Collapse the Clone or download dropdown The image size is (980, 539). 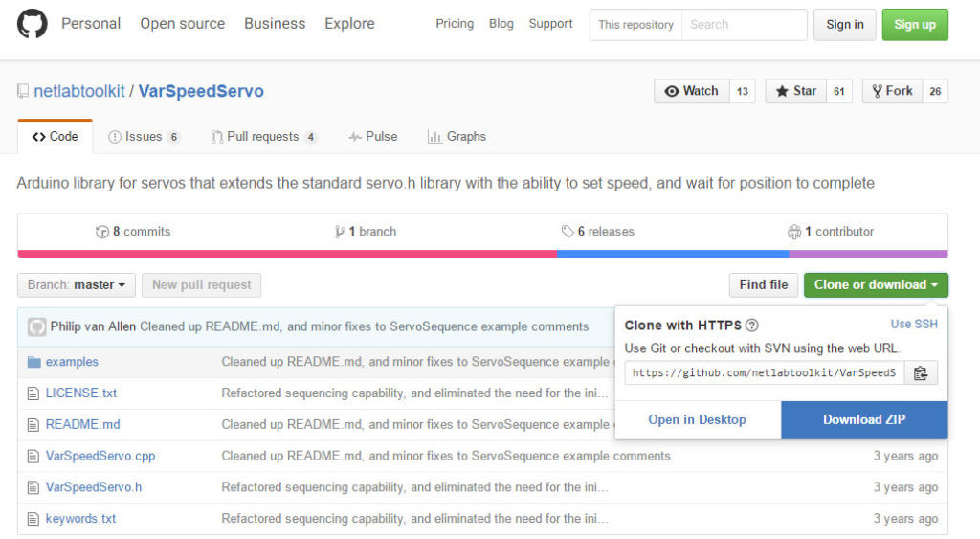click(x=876, y=284)
